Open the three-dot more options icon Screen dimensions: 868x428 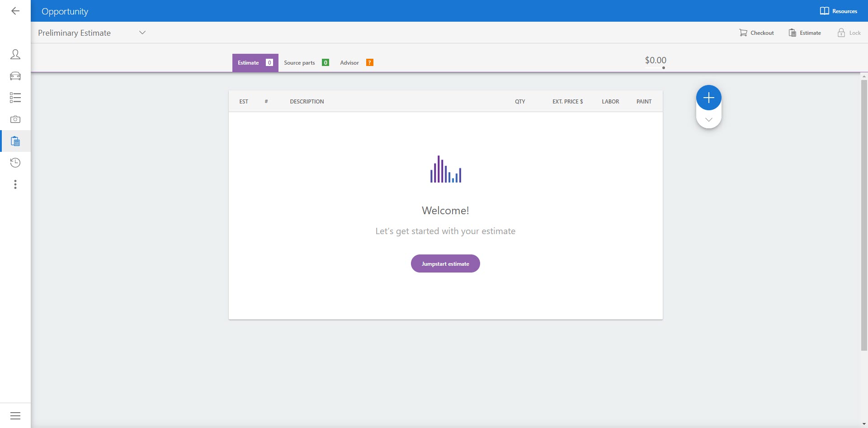15,184
